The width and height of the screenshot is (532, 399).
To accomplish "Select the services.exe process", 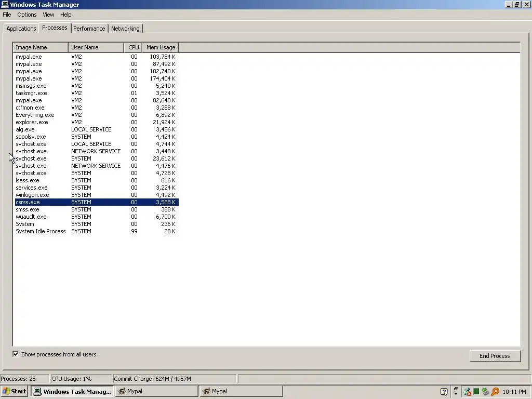I will (96, 188).
